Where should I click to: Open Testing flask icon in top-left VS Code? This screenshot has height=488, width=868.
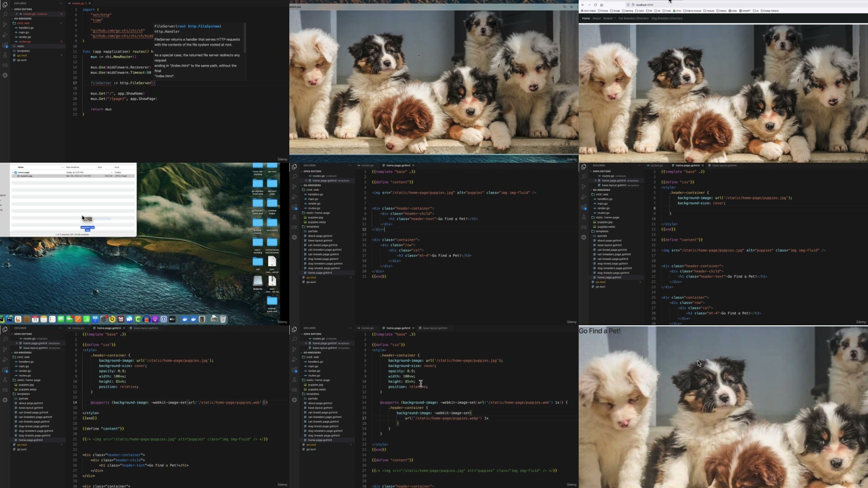5,55
